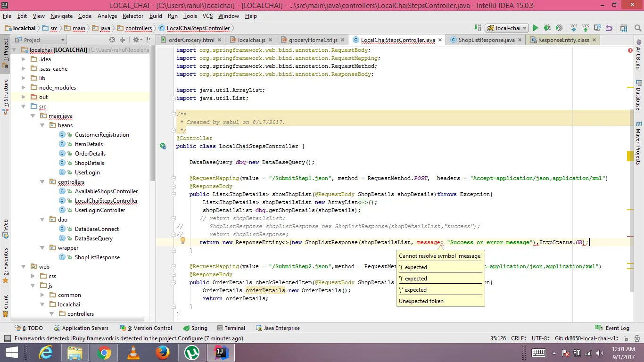644x362 pixels.
Task: Collapse all nodes in Project panel
Action: tap(123, 40)
